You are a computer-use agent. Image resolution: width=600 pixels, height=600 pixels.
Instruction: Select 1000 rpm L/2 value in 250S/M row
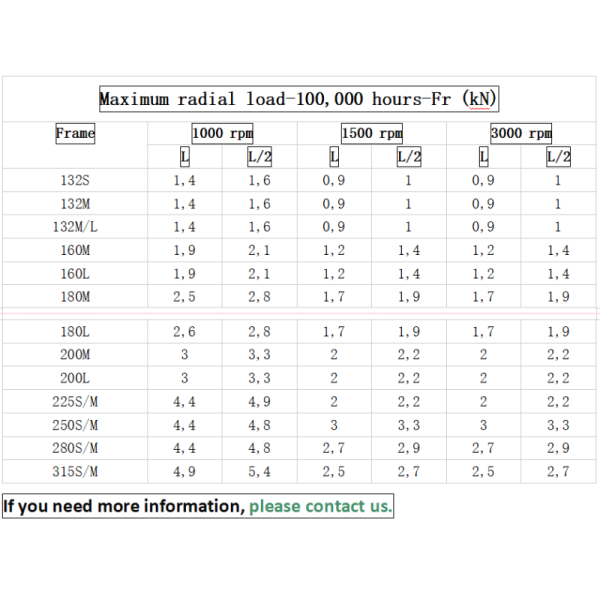point(259,425)
